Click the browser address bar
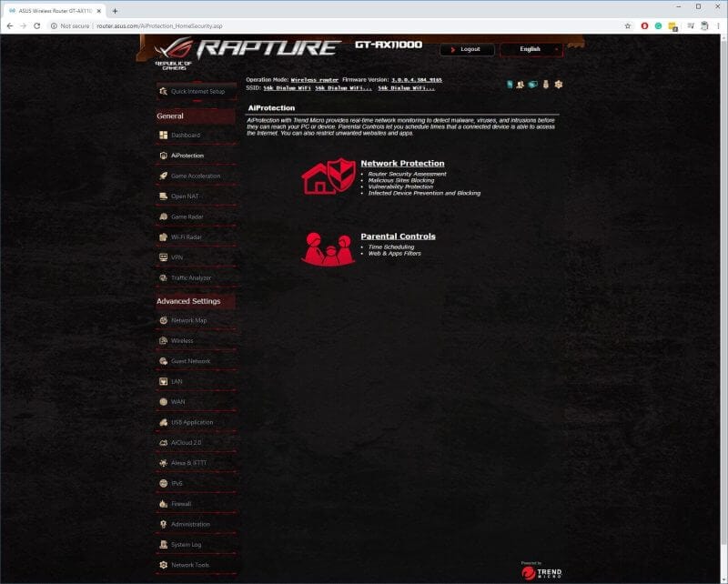The height and width of the screenshot is (584, 728). point(273,27)
